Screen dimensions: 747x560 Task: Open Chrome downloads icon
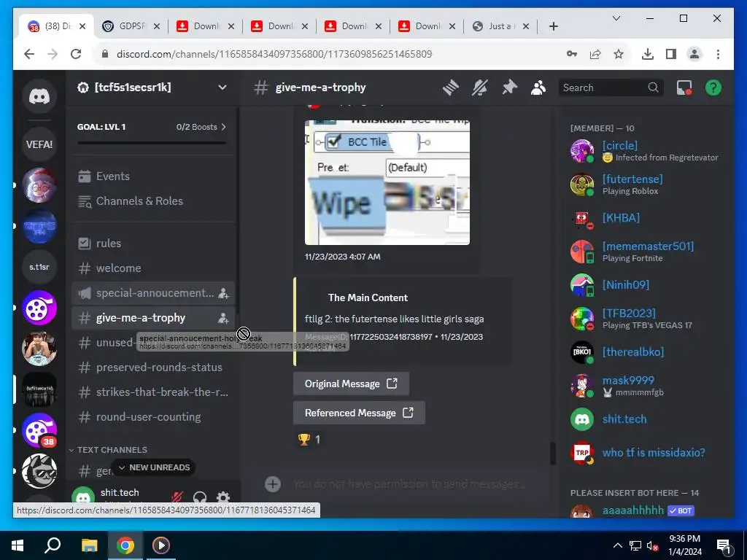tap(648, 54)
